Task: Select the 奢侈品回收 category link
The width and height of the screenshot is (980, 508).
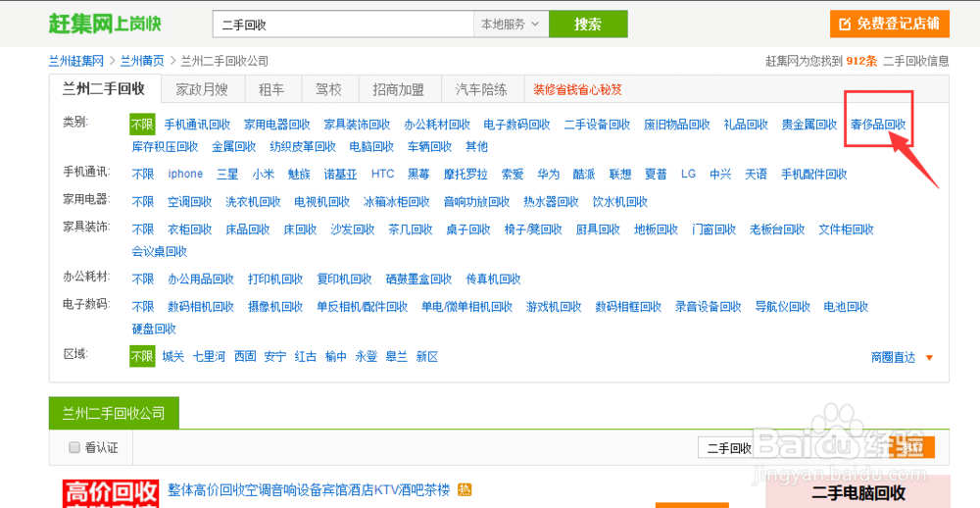Action: click(878, 124)
